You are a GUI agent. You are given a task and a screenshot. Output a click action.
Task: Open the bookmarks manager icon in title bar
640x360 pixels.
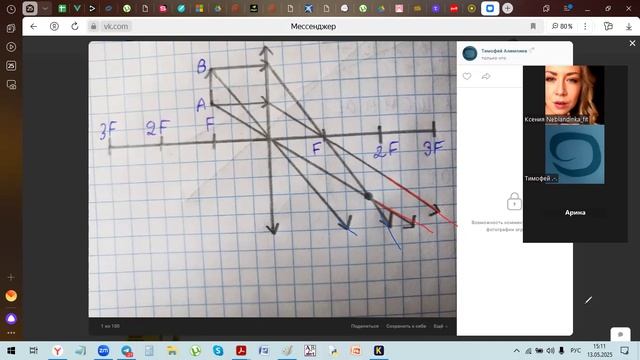[x=546, y=9]
